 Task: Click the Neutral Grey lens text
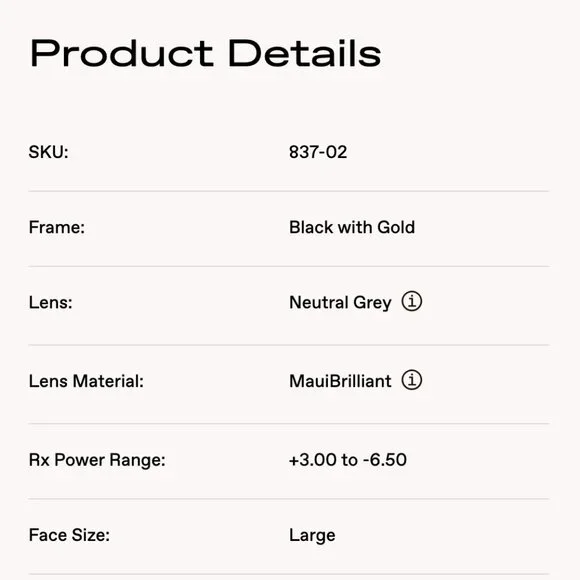click(x=340, y=303)
